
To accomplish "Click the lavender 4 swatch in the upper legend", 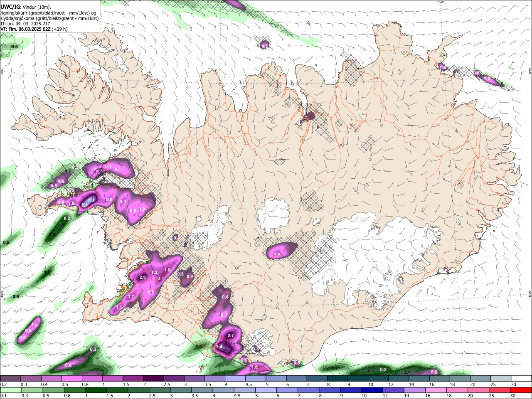I will [235, 379].
